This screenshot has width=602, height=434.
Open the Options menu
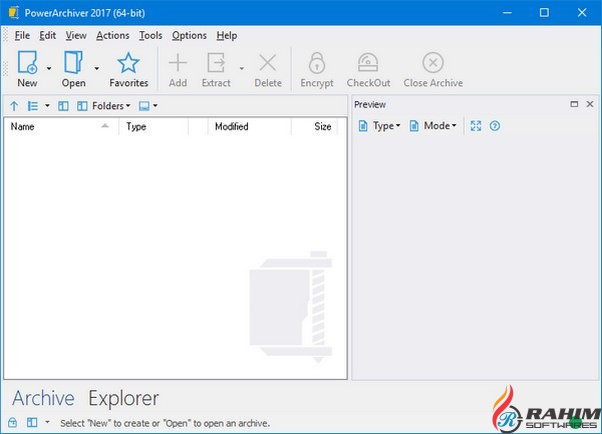[189, 35]
